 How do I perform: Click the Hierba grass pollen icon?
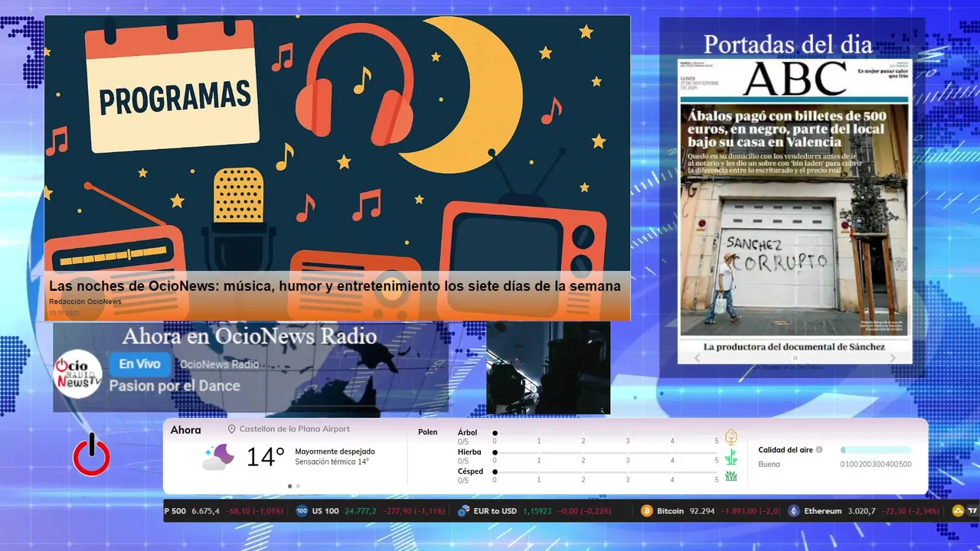click(x=731, y=457)
